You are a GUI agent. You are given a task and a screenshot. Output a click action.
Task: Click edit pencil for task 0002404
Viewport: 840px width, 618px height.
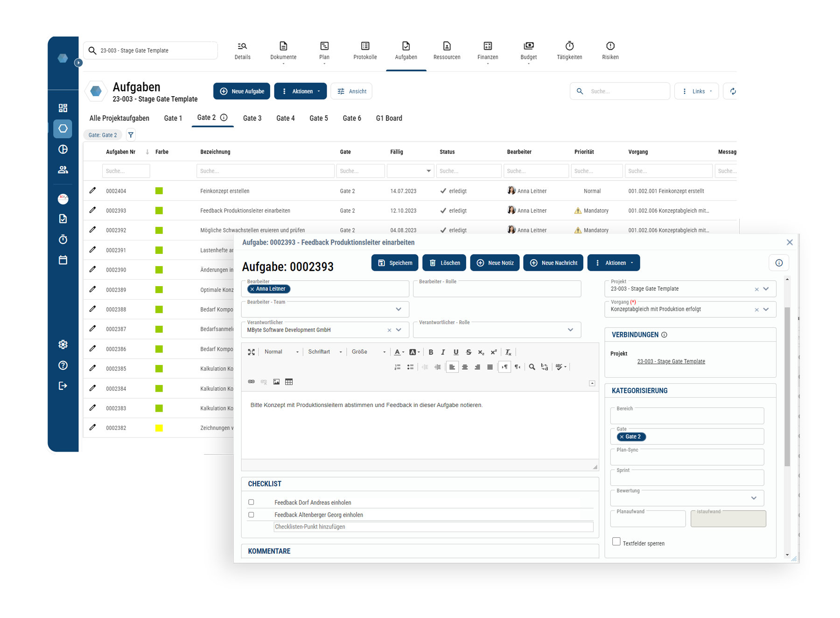93,190
